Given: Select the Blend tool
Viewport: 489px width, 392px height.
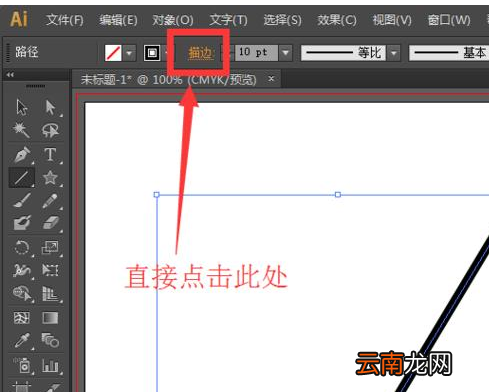Looking at the screenshot, I should point(50,341).
